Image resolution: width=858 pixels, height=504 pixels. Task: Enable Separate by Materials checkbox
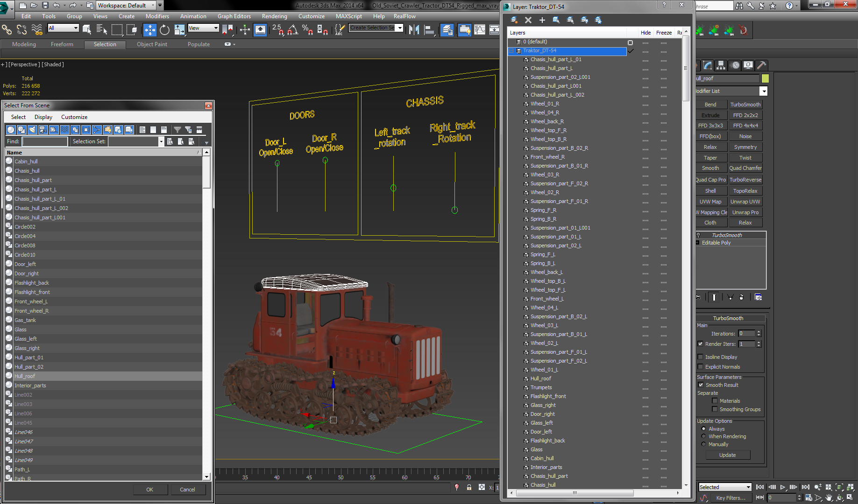pos(715,400)
